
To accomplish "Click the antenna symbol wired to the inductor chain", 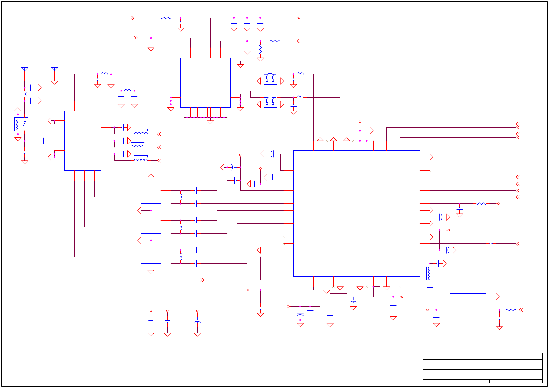I will (x=25, y=69).
